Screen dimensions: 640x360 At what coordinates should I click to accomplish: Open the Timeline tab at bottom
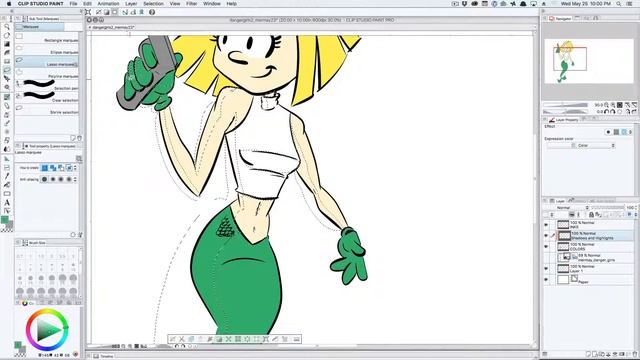[103, 356]
